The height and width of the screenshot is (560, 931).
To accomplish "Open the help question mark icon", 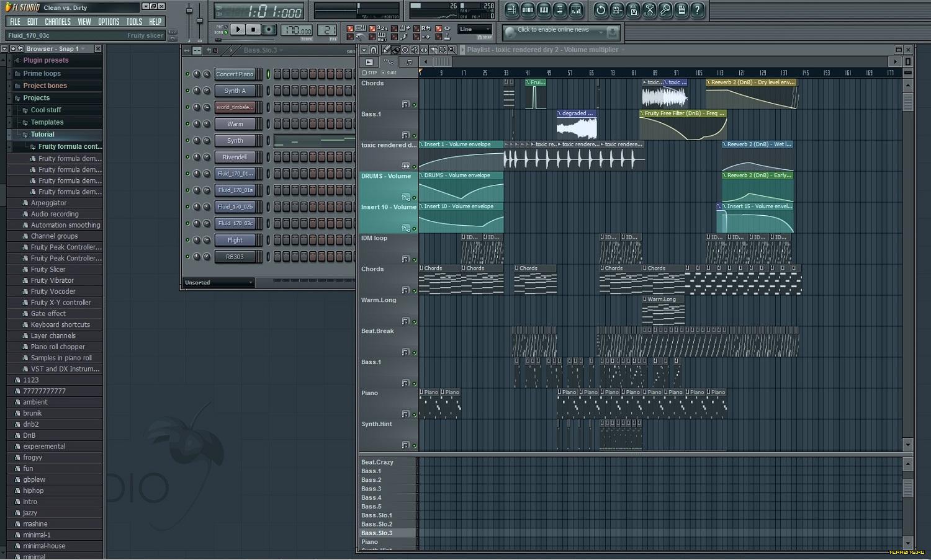I will 698,10.
